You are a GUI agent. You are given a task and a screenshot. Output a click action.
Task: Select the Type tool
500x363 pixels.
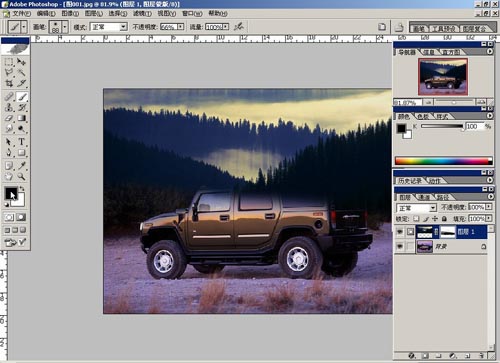pos(21,142)
